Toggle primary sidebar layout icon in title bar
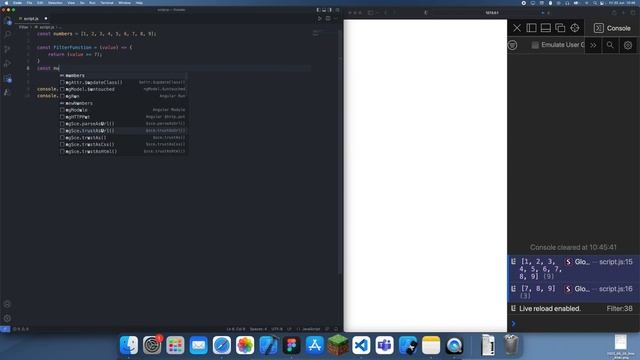This screenshot has height=360, width=640. pyautogui.click(x=318, y=10)
